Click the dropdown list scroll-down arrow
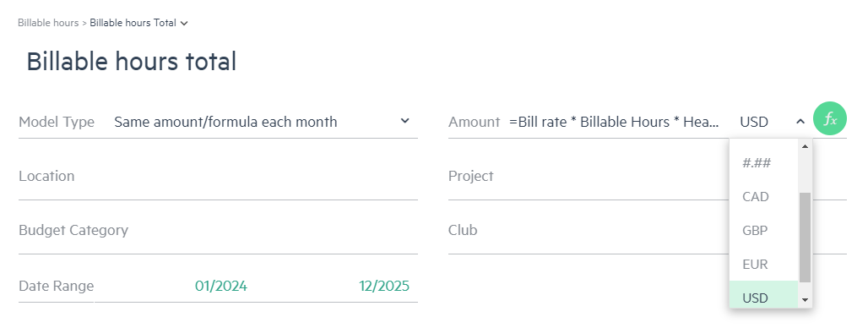This screenshot has width=868, height=328. click(x=805, y=300)
